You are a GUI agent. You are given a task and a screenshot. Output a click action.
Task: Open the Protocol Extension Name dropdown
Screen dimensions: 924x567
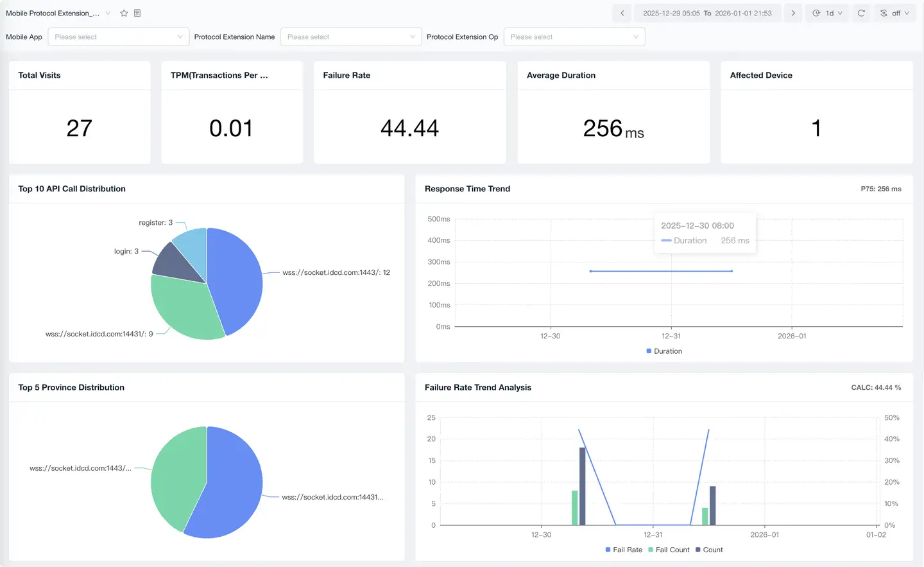350,37
